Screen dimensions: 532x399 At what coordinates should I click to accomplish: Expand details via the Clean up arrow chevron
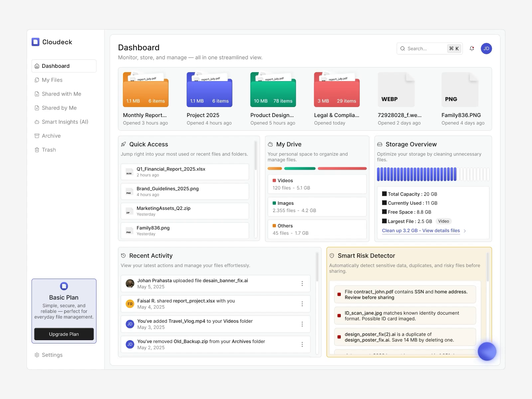465,231
